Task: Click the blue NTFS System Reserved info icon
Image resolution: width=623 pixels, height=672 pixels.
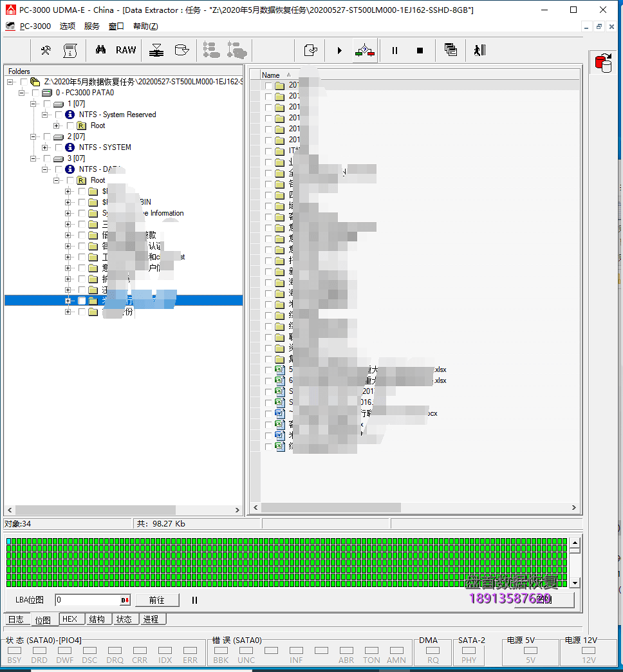Action: point(70,115)
